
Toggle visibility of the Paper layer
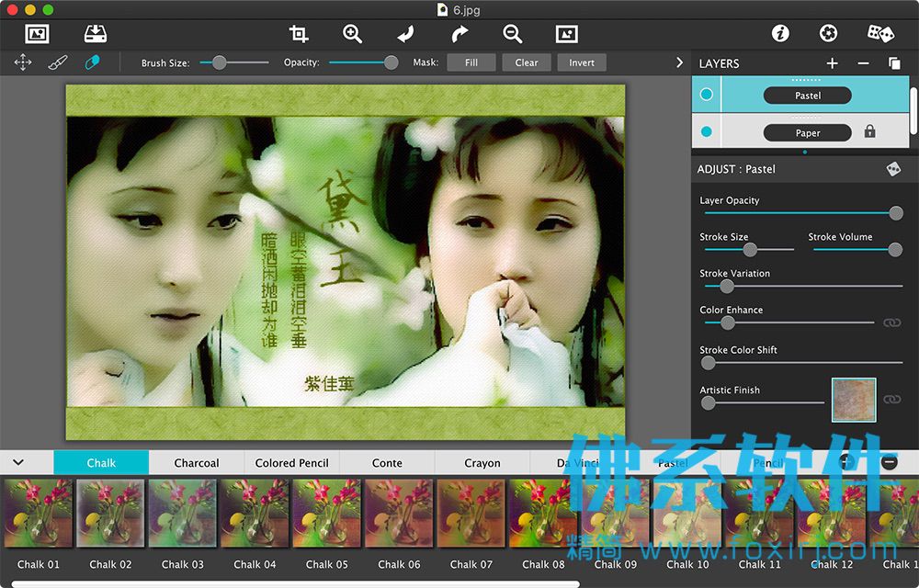pos(706,131)
